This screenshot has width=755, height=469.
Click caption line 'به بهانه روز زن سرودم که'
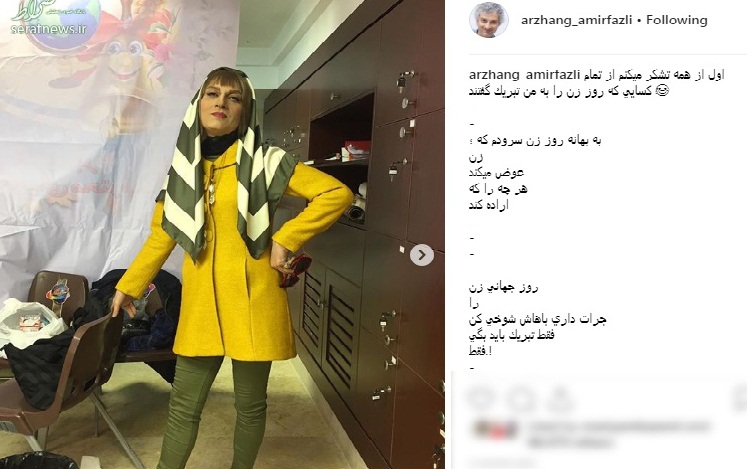coord(535,140)
